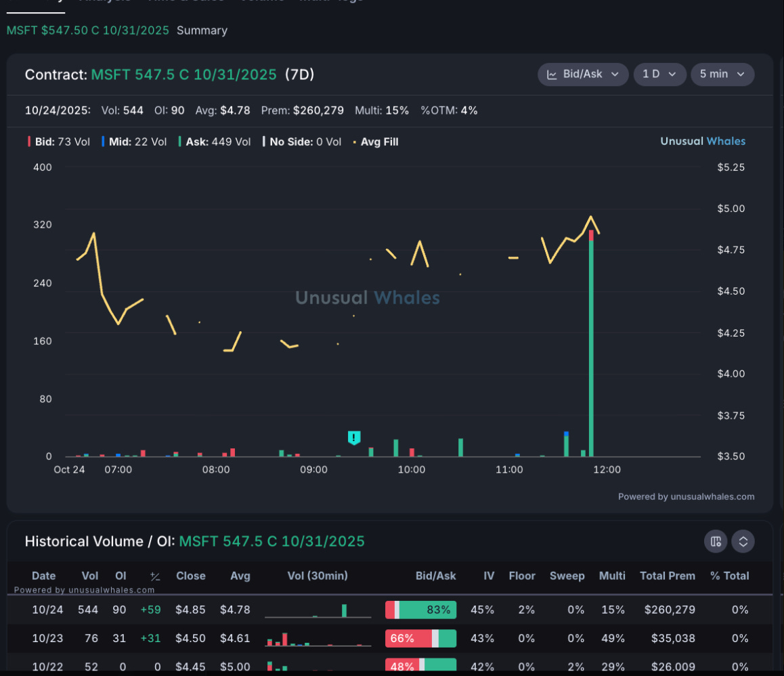Click the $35,038 Total Prem cell
Image resolution: width=784 pixels, height=676 pixels.
(673, 639)
